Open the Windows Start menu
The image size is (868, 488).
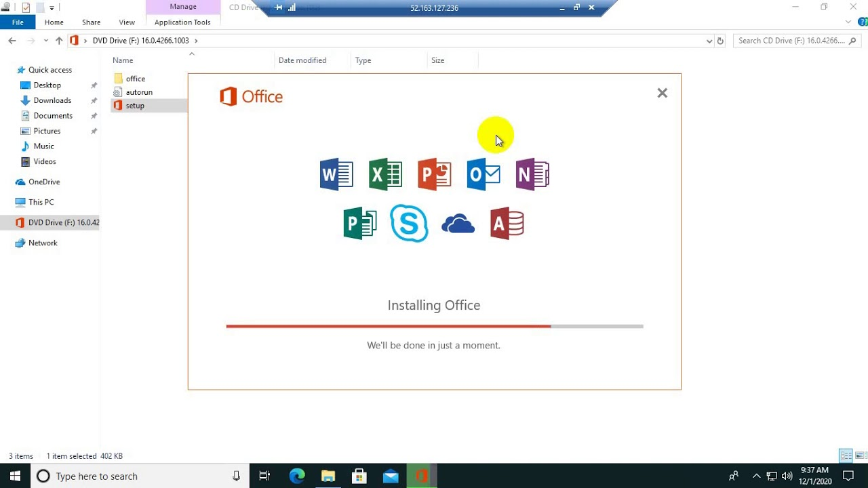pyautogui.click(x=15, y=476)
